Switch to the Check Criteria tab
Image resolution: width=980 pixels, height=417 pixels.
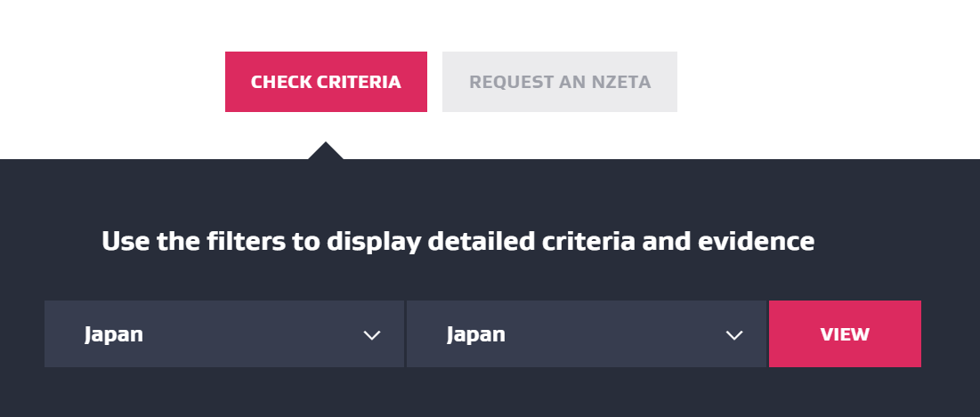click(326, 82)
